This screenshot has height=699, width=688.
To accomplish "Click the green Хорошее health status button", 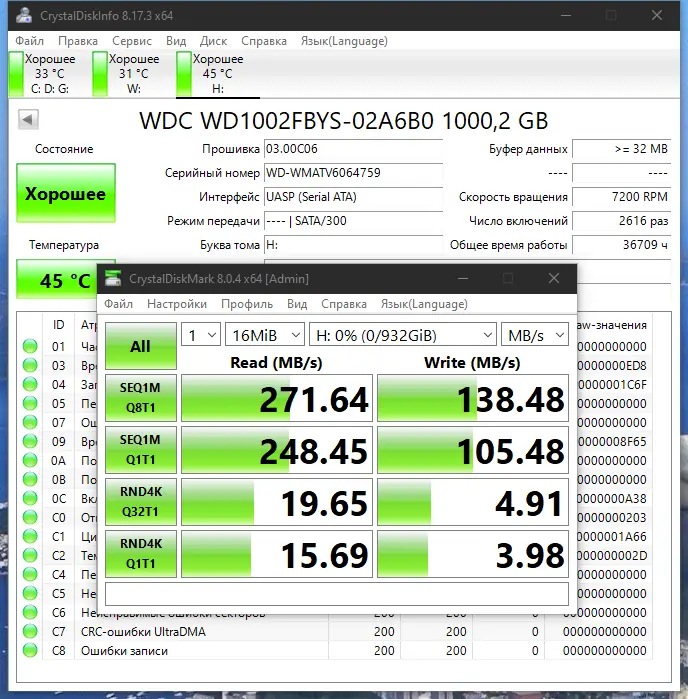I will (66, 193).
